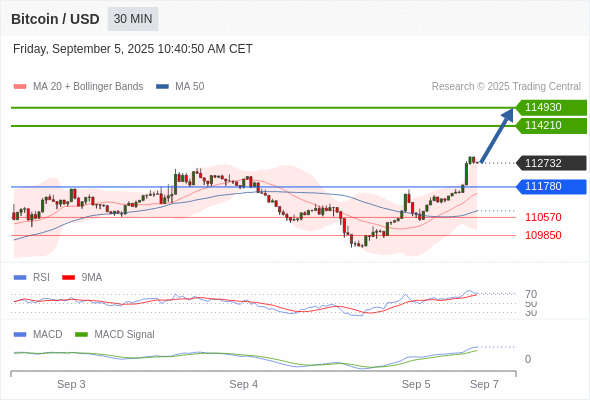Click the Sep 4 date axis label
The height and width of the screenshot is (400, 590).
pos(243,384)
